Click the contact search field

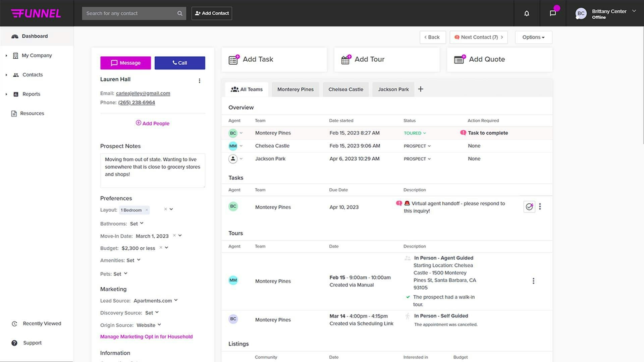click(x=130, y=13)
